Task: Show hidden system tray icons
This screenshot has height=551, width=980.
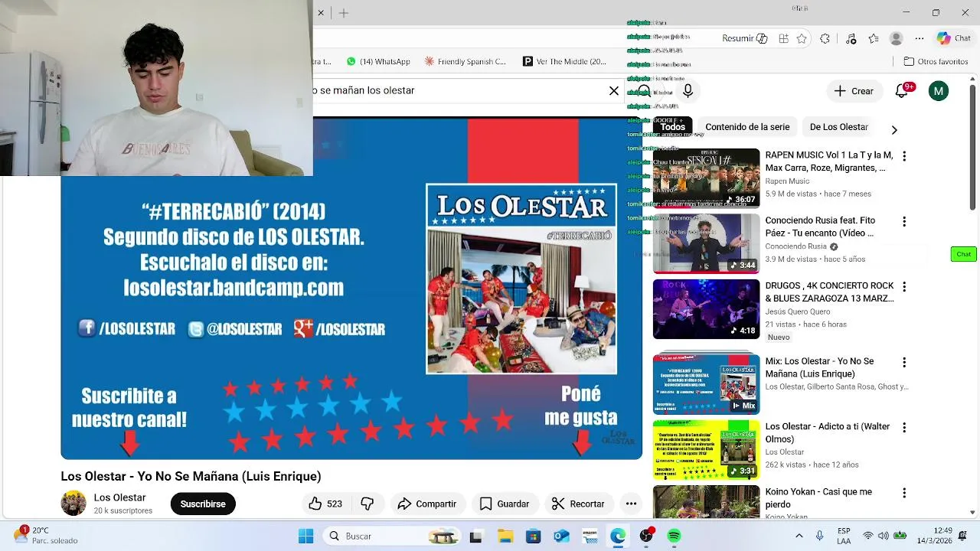Action: click(x=799, y=536)
